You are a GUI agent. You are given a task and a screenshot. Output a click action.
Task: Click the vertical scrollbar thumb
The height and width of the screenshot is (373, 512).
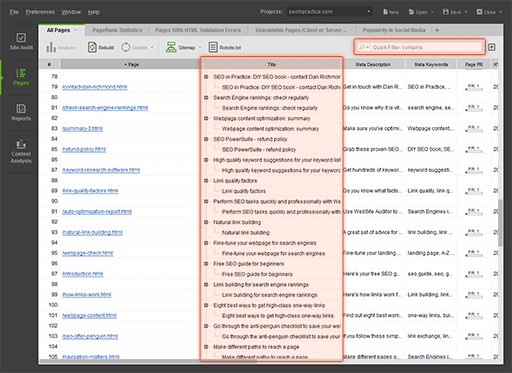[500, 223]
